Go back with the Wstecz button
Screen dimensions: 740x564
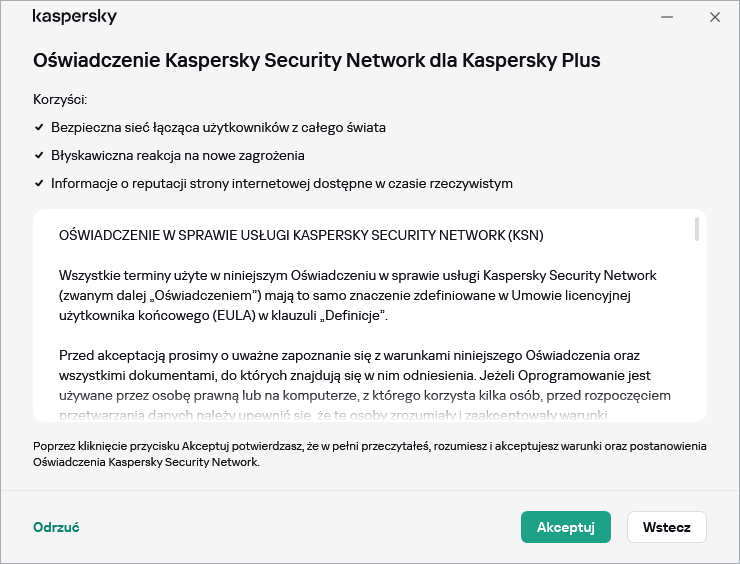click(666, 527)
